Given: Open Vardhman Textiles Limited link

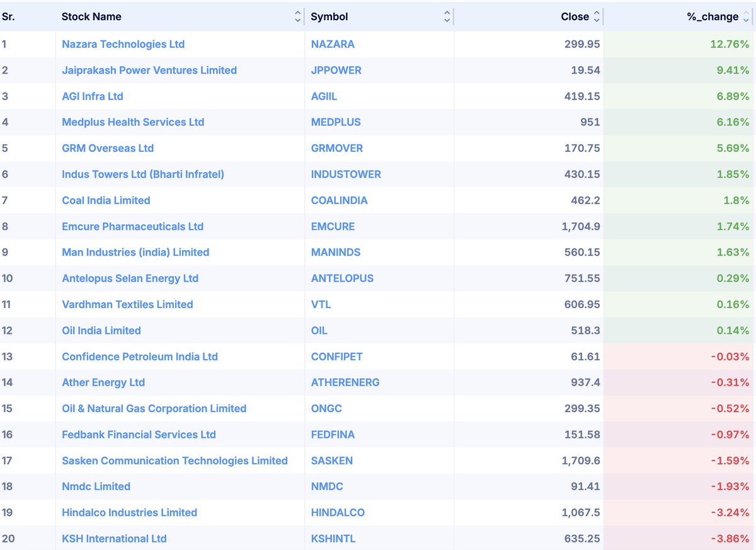Looking at the screenshot, I should point(127,304).
